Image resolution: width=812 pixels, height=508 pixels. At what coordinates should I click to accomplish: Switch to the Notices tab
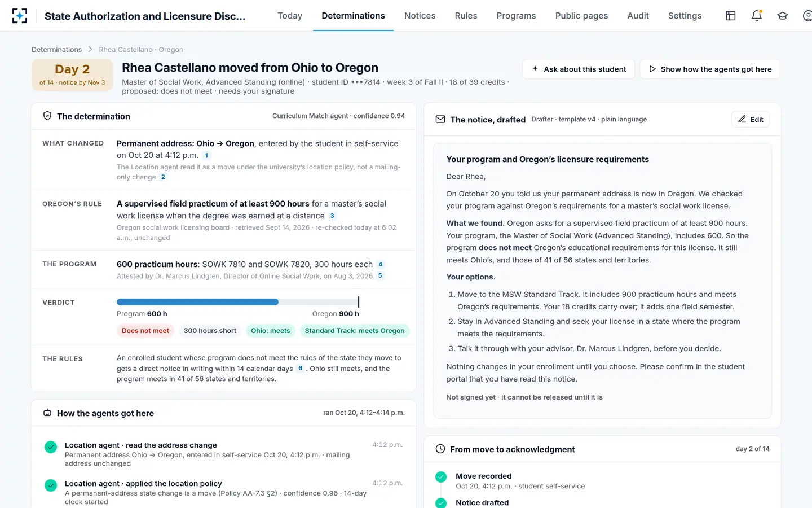(x=420, y=16)
